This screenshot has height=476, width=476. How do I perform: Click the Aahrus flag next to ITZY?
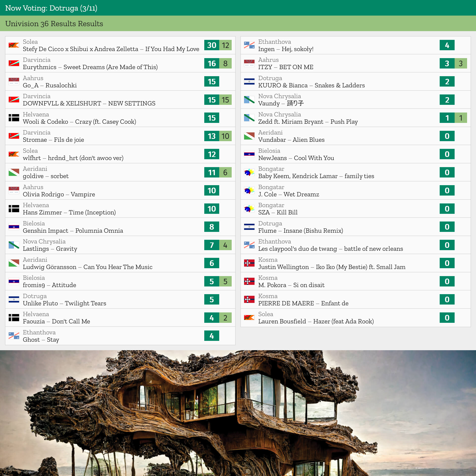click(249, 63)
